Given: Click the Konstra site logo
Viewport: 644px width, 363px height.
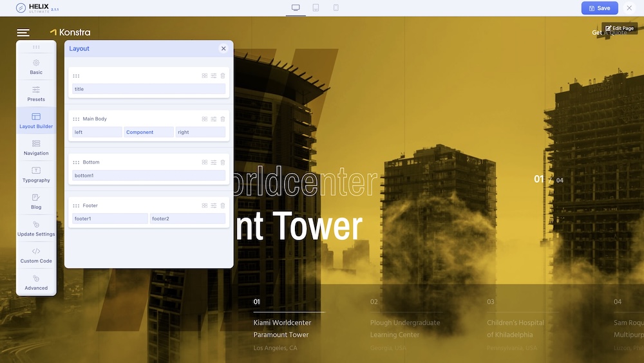Looking at the screenshot, I should pyautogui.click(x=70, y=32).
